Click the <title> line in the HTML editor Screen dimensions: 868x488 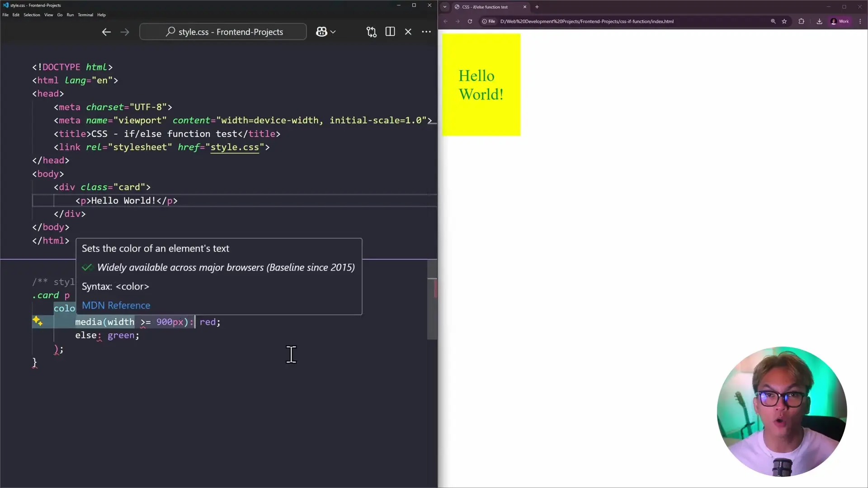tap(167, 134)
